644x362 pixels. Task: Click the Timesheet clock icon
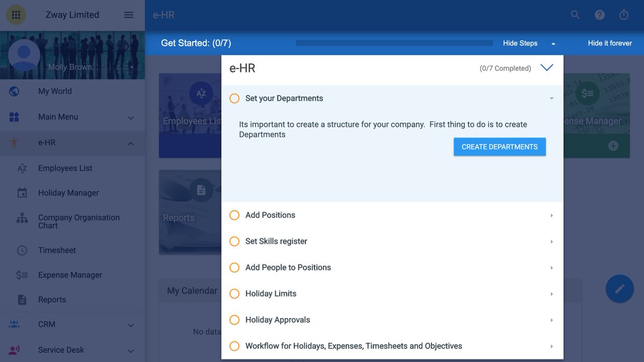click(22, 250)
